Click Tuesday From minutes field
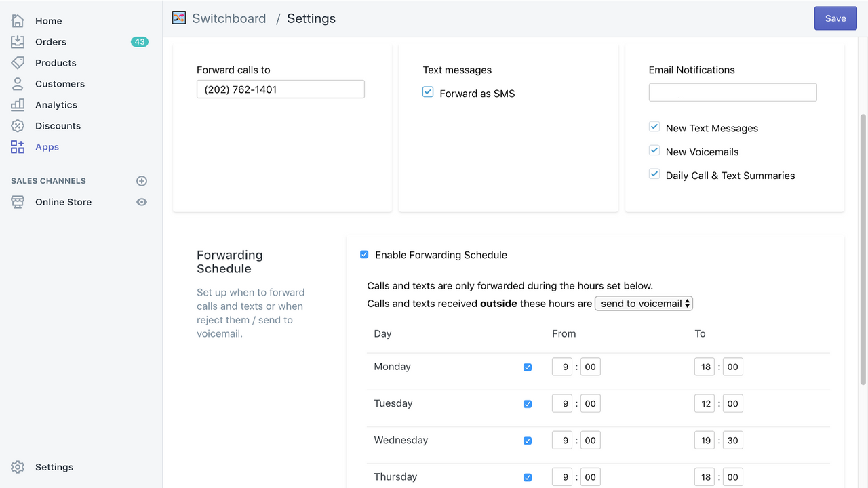The width and height of the screenshot is (868, 488). point(590,404)
